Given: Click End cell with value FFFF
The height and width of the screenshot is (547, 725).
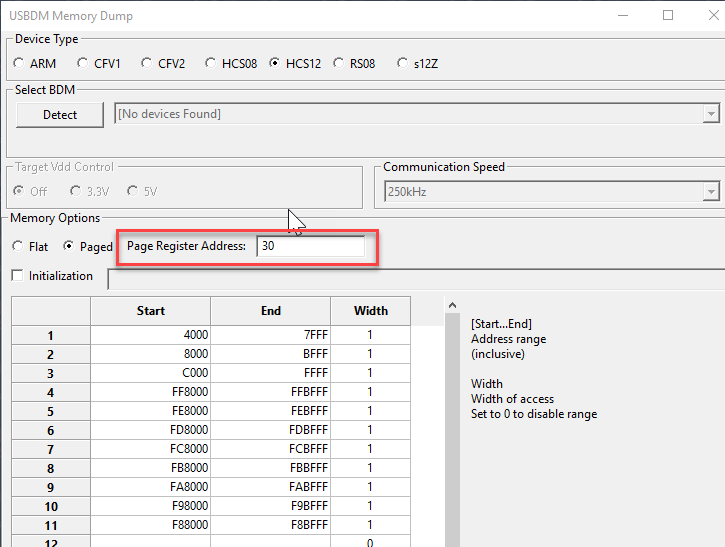Looking at the screenshot, I should 270,373.
